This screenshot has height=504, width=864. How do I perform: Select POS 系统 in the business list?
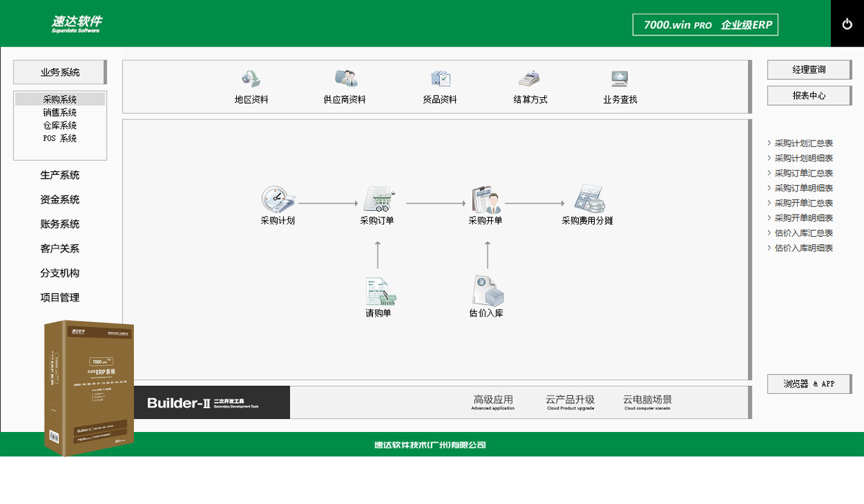pos(60,138)
